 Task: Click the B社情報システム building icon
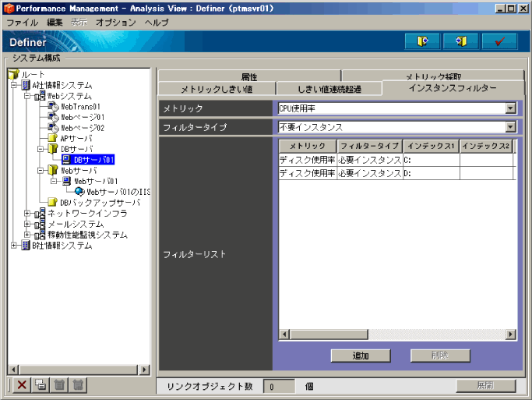click(26, 245)
